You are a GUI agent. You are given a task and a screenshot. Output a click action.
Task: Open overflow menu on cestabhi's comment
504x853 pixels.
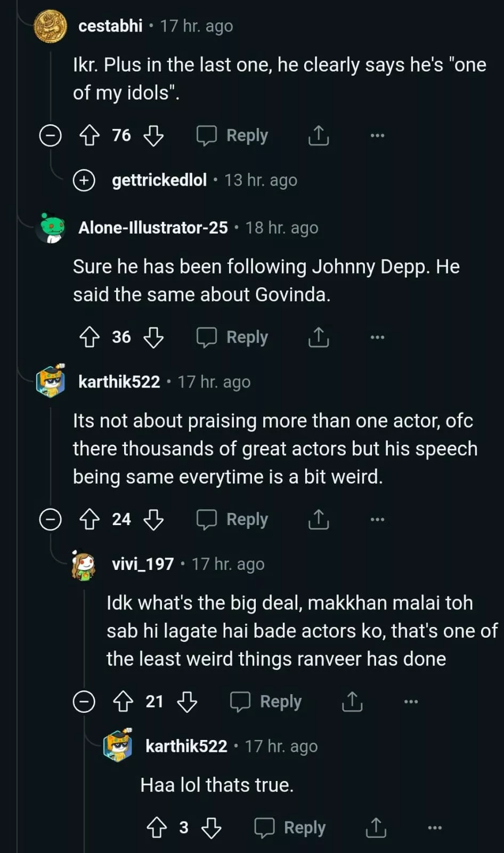[x=377, y=135]
